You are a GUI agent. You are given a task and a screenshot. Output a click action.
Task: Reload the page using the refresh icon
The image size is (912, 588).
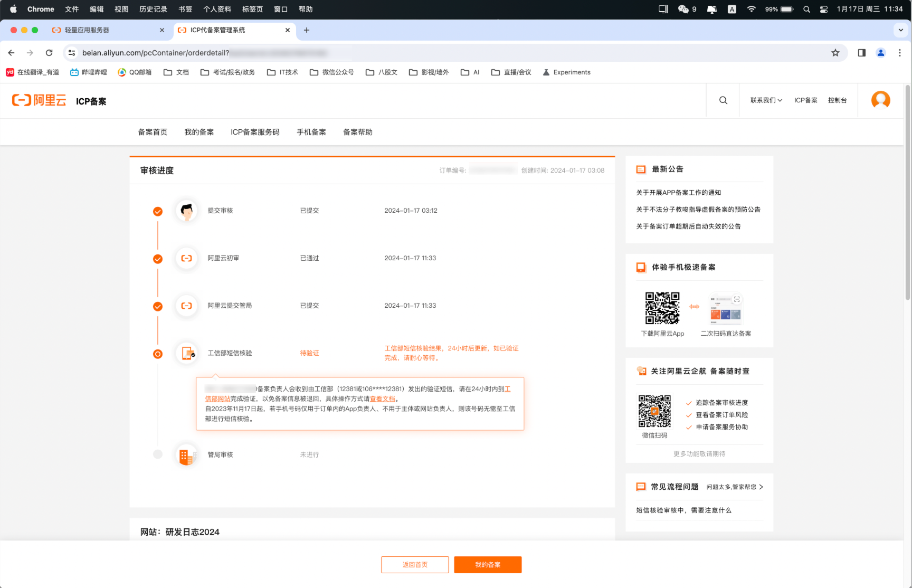point(49,53)
